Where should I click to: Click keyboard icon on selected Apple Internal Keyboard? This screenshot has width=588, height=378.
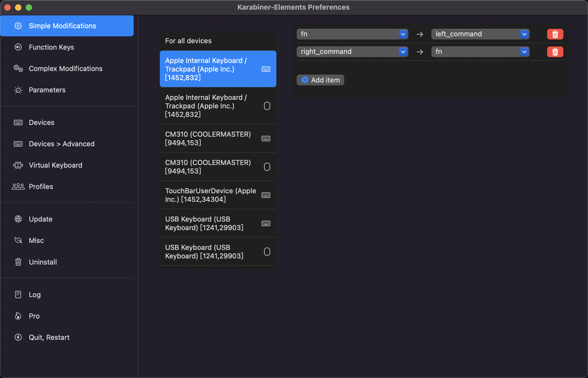[x=266, y=69]
